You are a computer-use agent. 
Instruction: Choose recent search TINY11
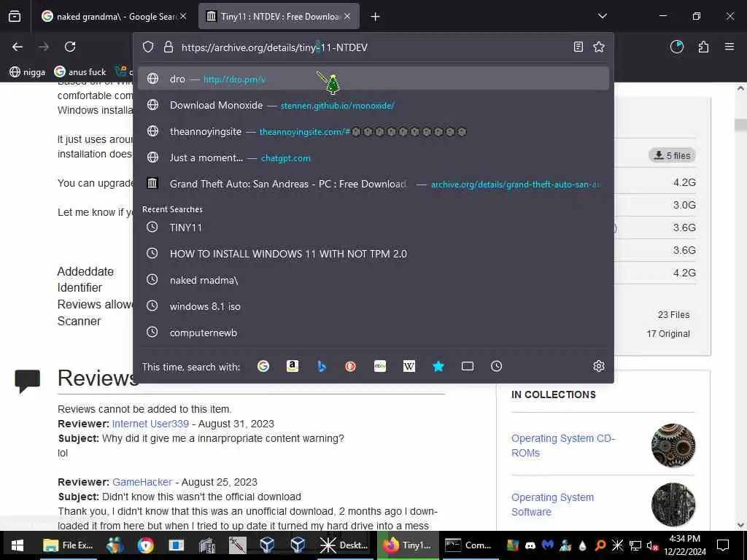pyautogui.click(x=373, y=227)
